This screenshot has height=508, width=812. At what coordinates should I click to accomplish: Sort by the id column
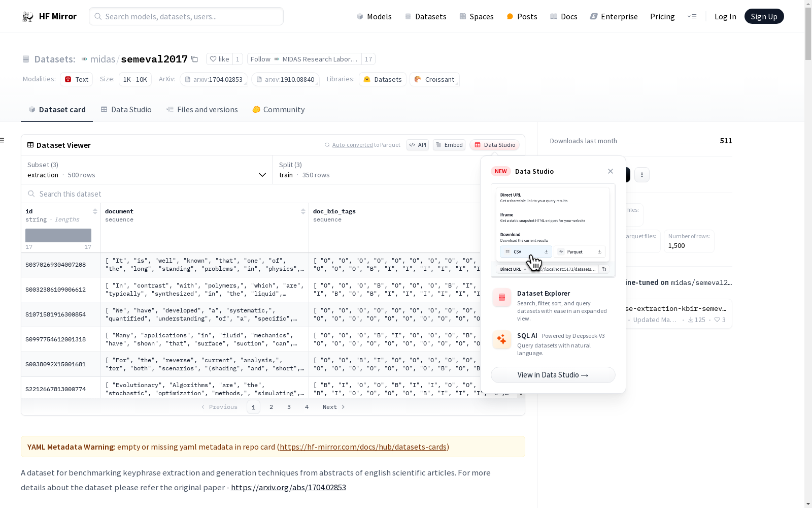click(95, 211)
